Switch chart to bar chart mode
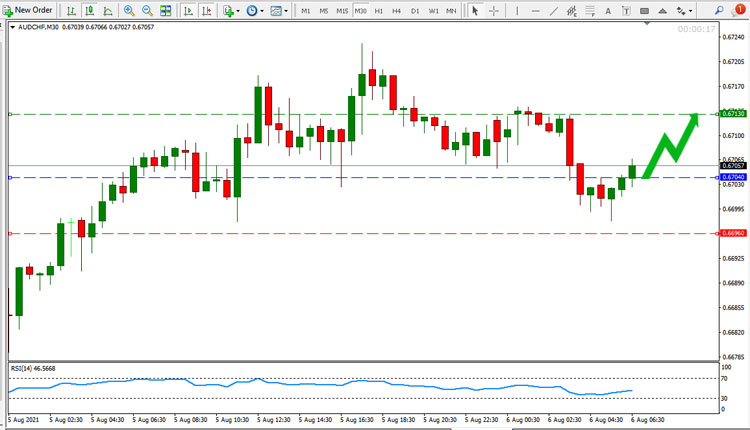The height and width of the screenshot is (430, 750). pos(71,11)
